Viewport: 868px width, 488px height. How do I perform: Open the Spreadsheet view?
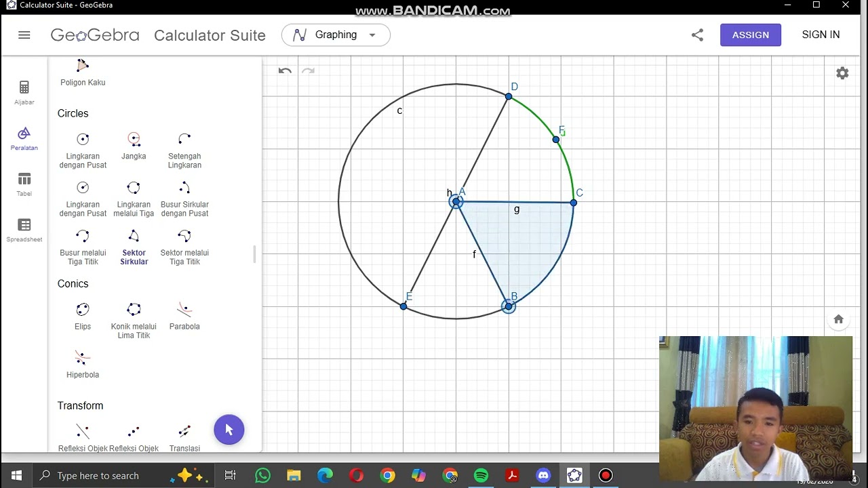[x=24, y=230]
